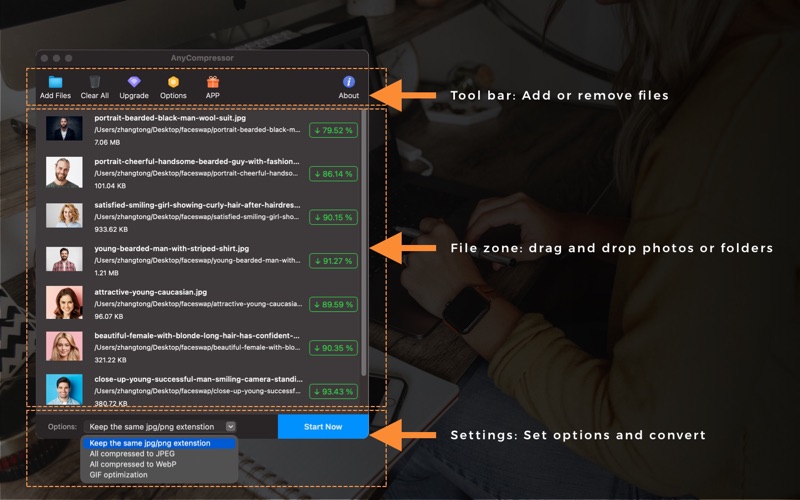800x500 pixels.
Task: Select Keep the same jpg/png extenstion item
Action: (x=159, y=443)
